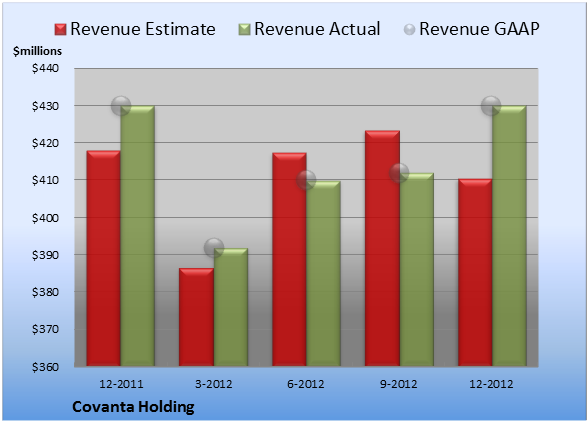Select the green actual bar for 6-2012
This screenshot has width=588, height=422.
click(324, 273)
